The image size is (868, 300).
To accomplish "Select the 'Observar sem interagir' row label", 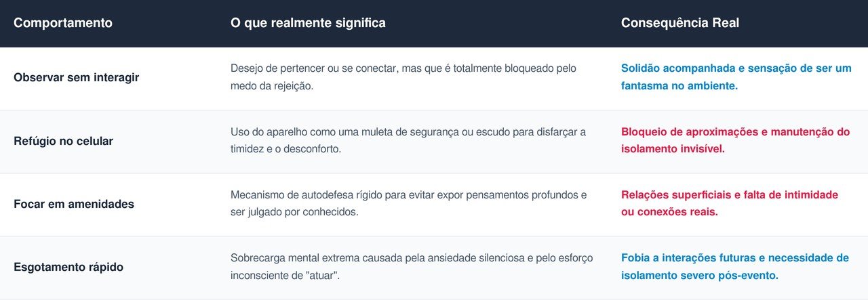I will pos(76,78).
